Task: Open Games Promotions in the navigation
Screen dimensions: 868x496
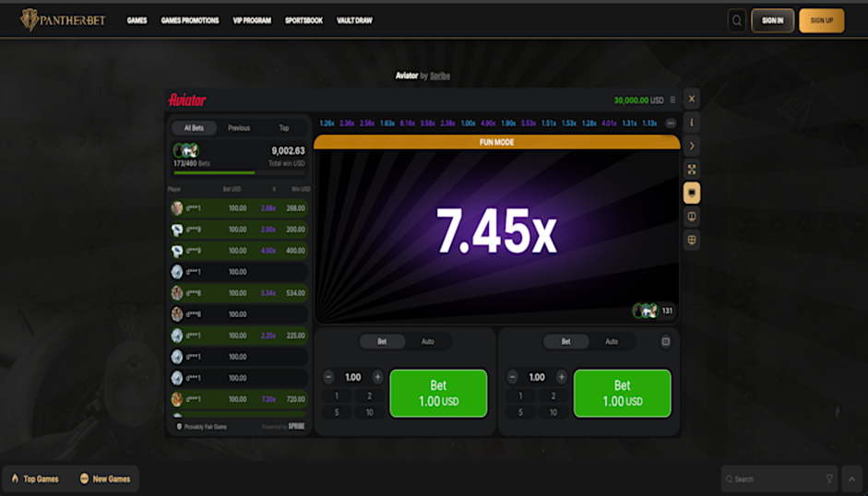Action: 190,20
